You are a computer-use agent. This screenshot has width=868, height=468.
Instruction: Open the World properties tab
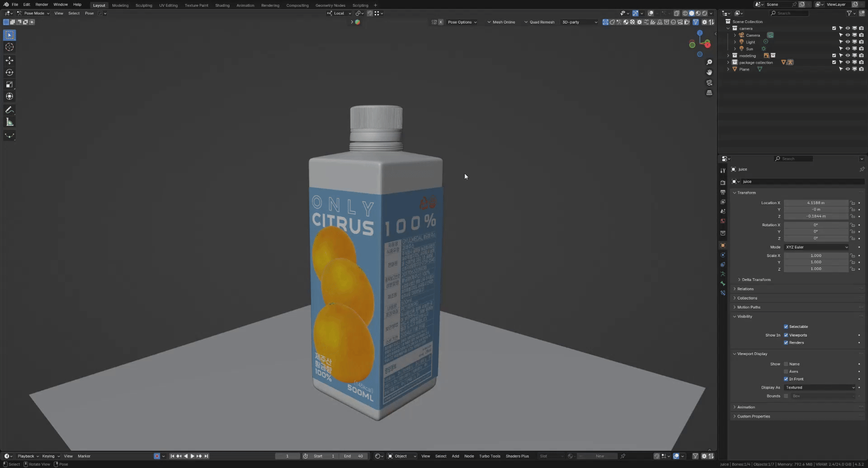tap(723, 221)
